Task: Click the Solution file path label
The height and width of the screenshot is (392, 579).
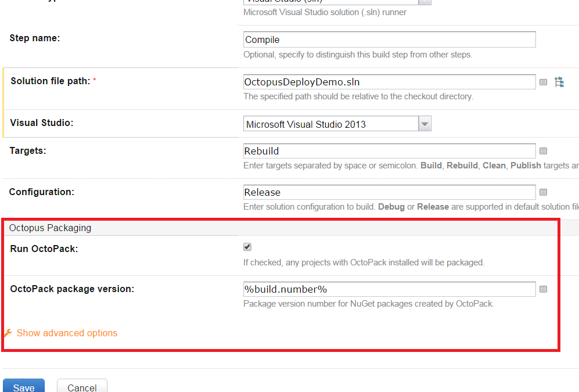Action: coord(50,81)
